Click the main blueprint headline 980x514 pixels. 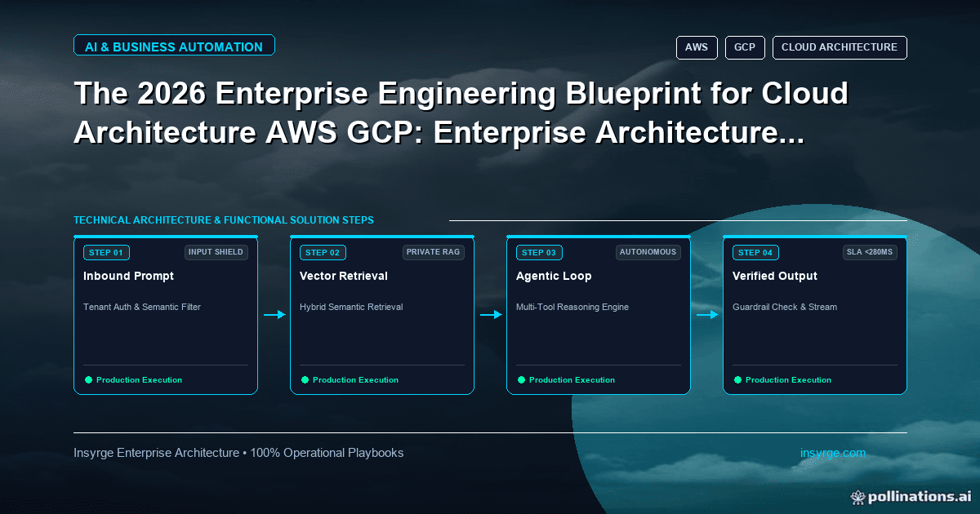461,113
